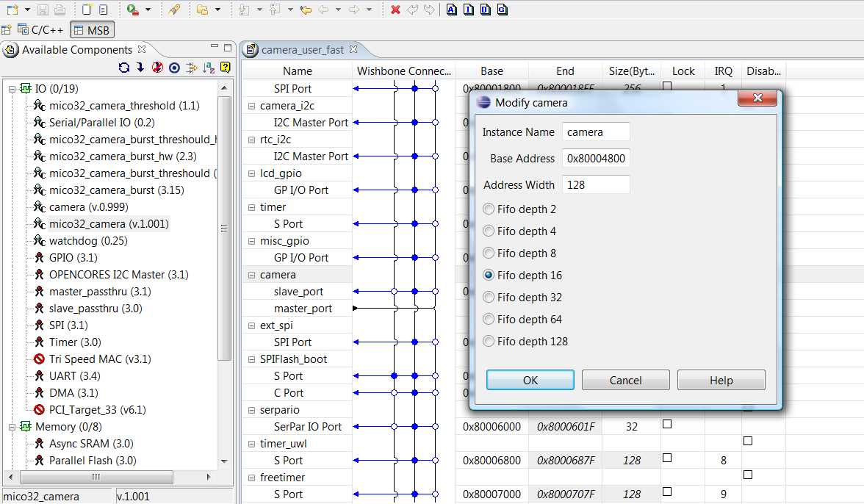Screen dimensions: 864x504
Task: Click the New file toolbar icon
Action: (12, 10)
